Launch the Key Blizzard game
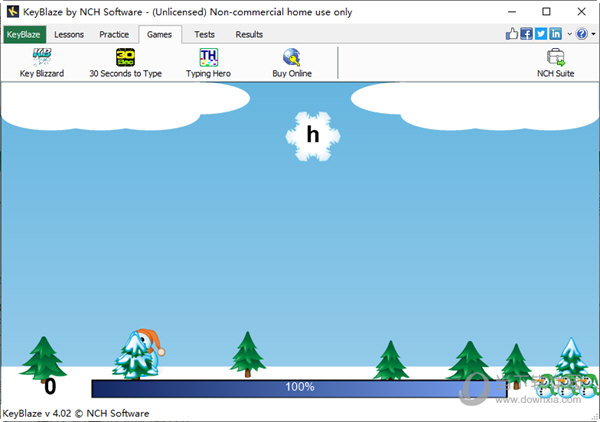This screenshot has width=600, height=422. 42,63
